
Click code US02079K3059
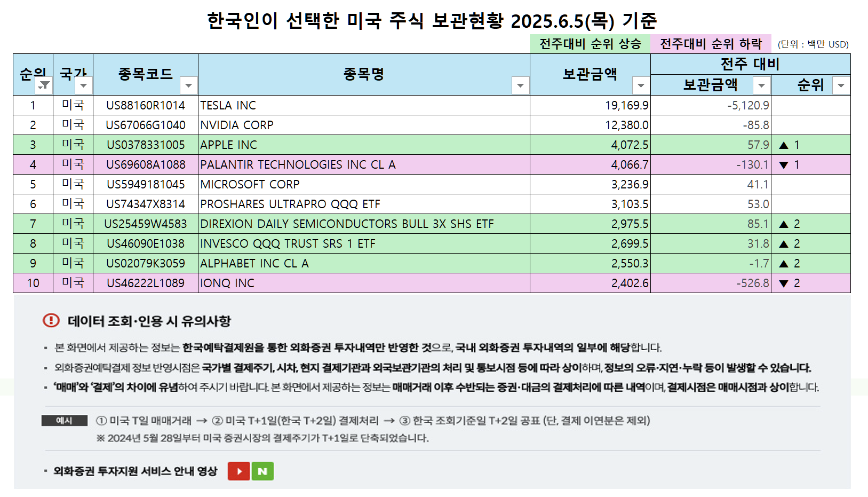[146, 264]
